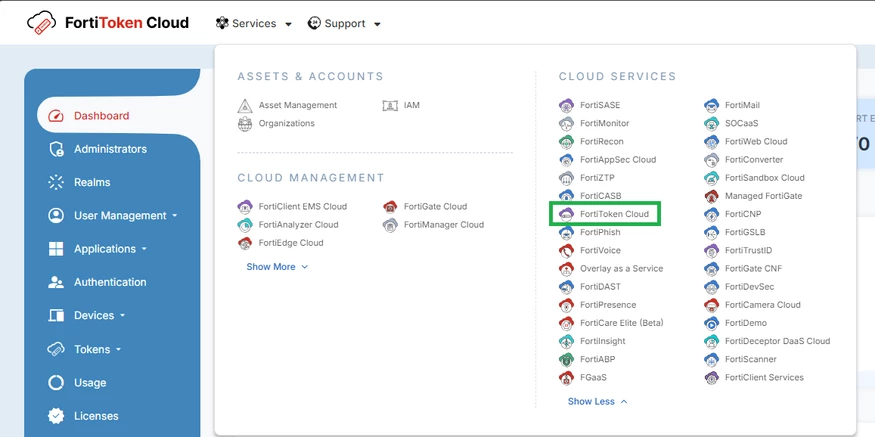Click the Authentication users icon
Viewport: 875px width, 437px height.
[x=56, y=282]
